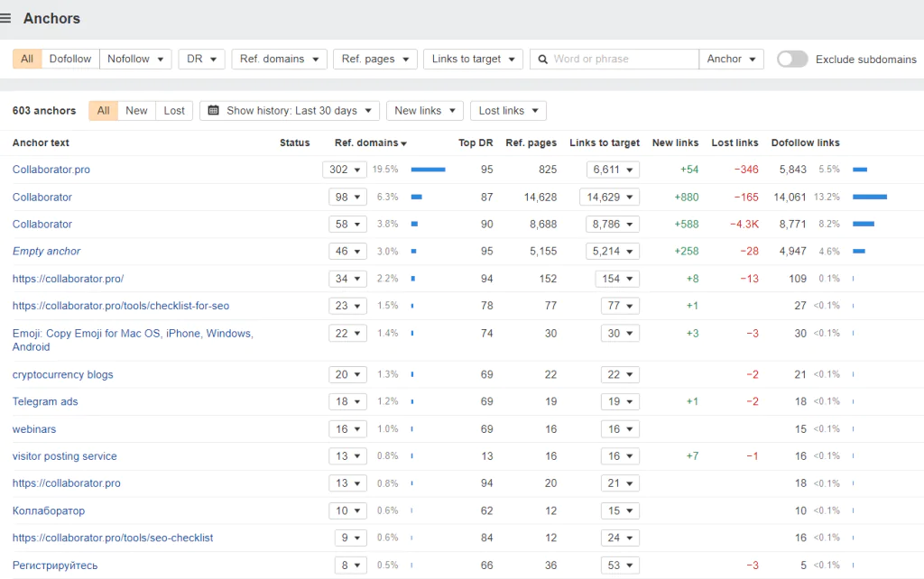Switch to the New anchors tab
924x579 pixels.
tap(136, 111)
